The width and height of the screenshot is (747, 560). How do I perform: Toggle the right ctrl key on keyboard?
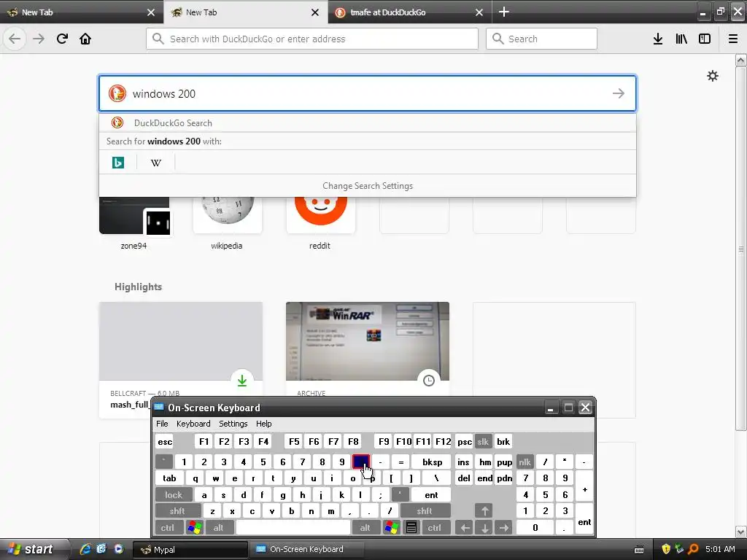pos(435,528)
